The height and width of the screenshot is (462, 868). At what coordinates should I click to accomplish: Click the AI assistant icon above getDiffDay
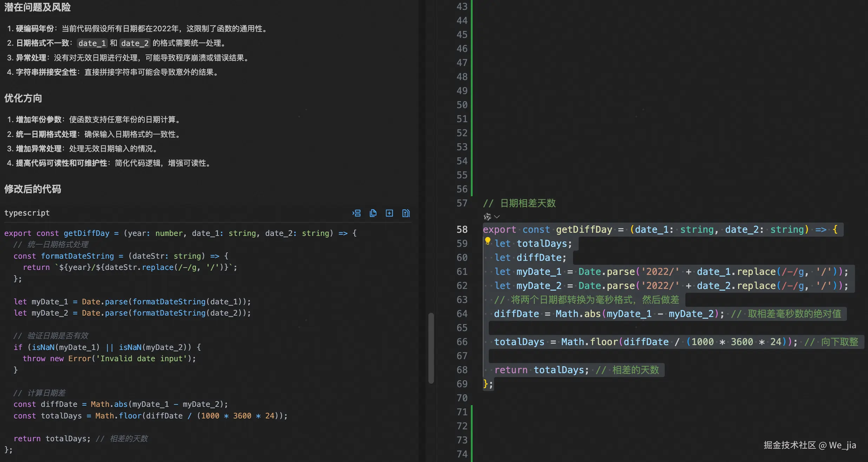coord(487,217)
